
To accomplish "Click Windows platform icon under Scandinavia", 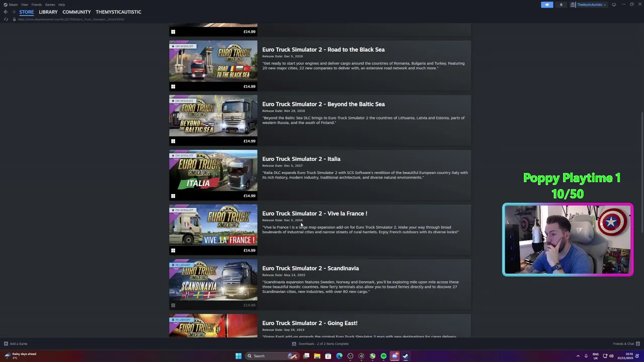I will tap(173, 305).
